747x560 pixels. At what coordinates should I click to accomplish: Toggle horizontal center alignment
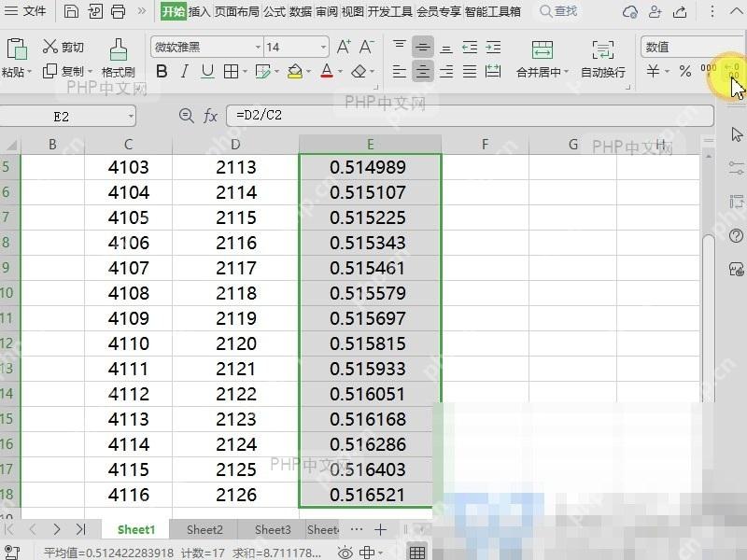pyautogui.click(x=423, y=72)
